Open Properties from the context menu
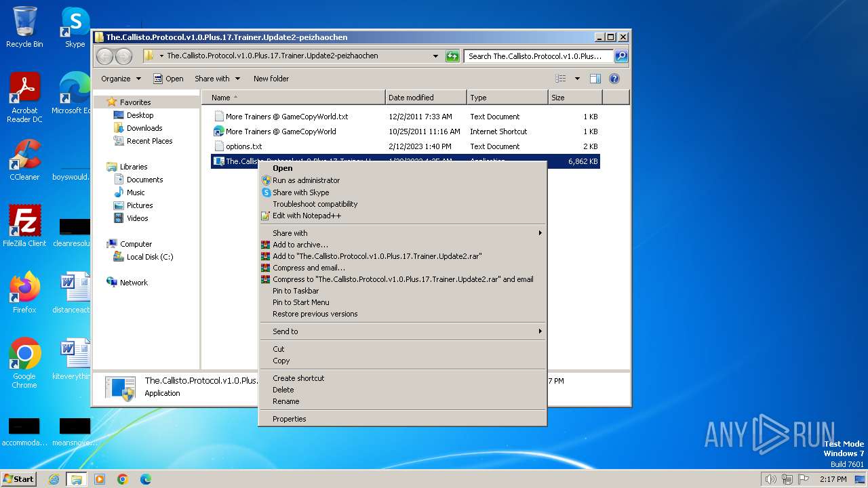 pyautogui.click(x=403, y=419)
